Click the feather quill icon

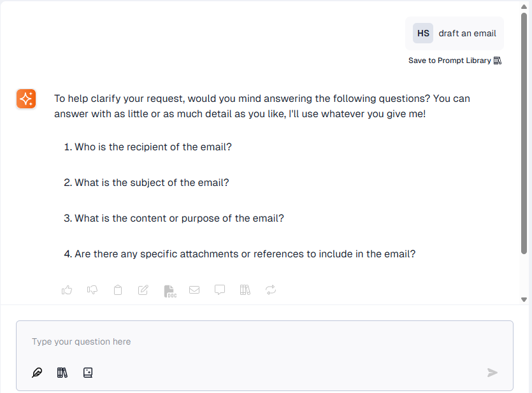click(x=37, y=373)
